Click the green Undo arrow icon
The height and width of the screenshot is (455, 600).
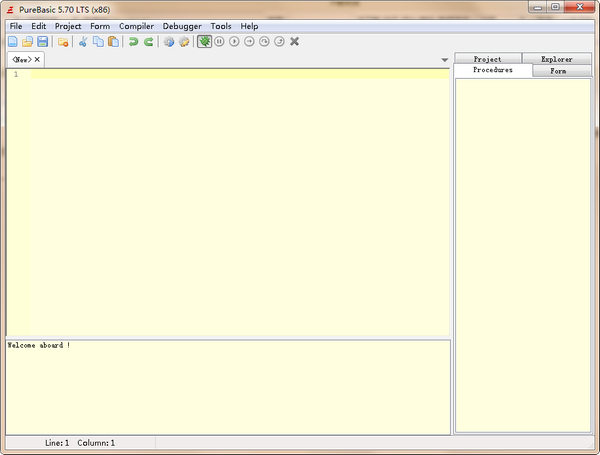133,42
